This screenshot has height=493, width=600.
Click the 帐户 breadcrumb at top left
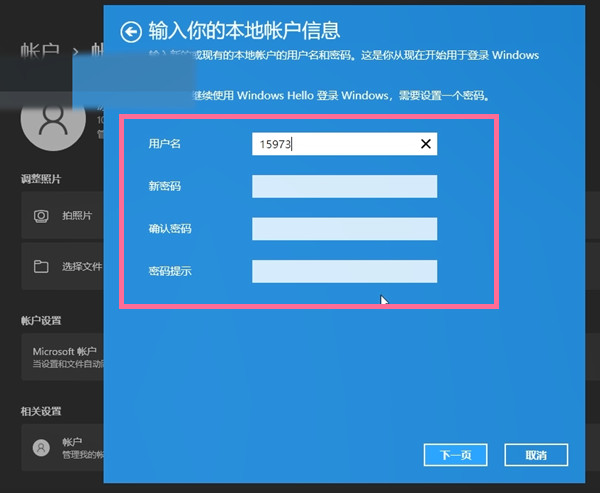[x=38, y=50]
